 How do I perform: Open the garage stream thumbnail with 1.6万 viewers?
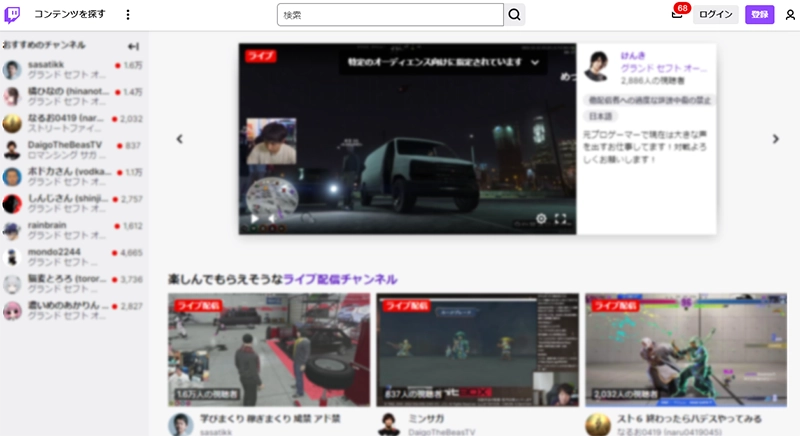tap(269, 350)
